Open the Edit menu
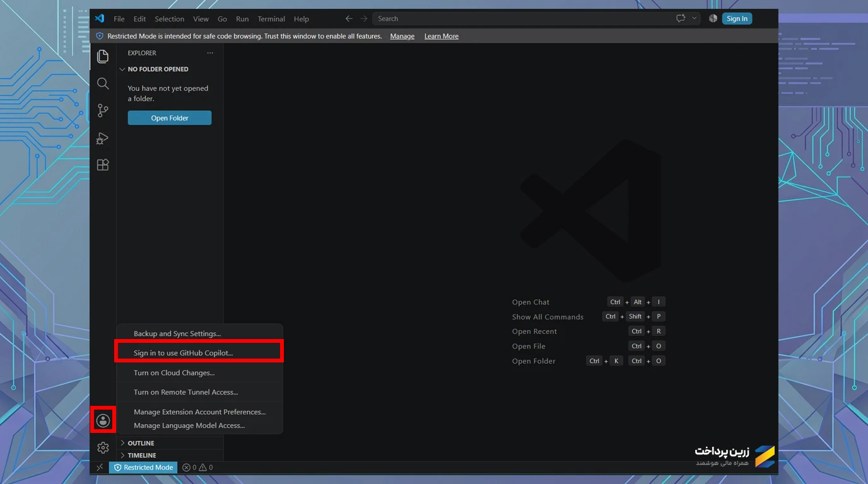The width and height of the screenshot is (868, 484). click(x=140, y=19)
